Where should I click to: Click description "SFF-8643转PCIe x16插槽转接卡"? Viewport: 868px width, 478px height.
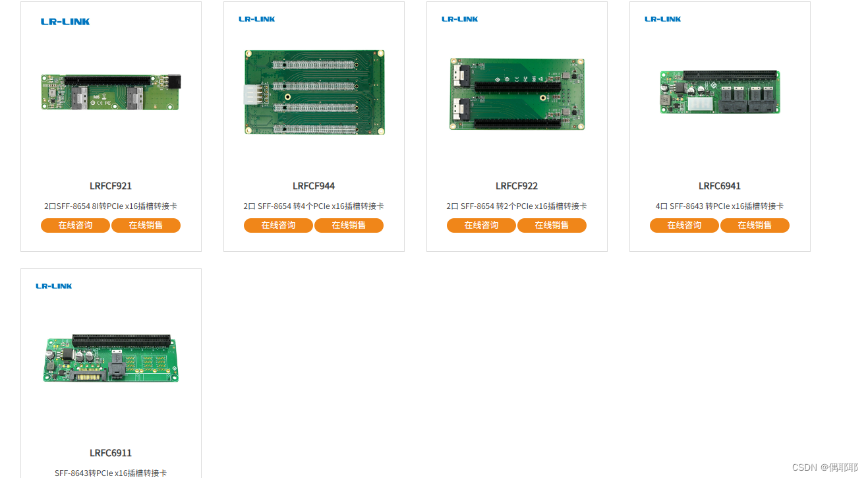[x=111, y=473]
